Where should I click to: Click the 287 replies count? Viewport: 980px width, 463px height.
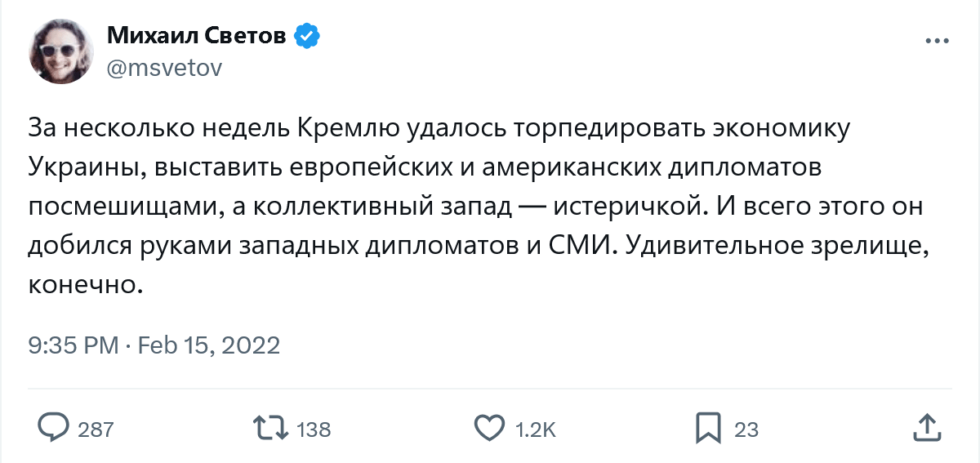coord(96,430)
